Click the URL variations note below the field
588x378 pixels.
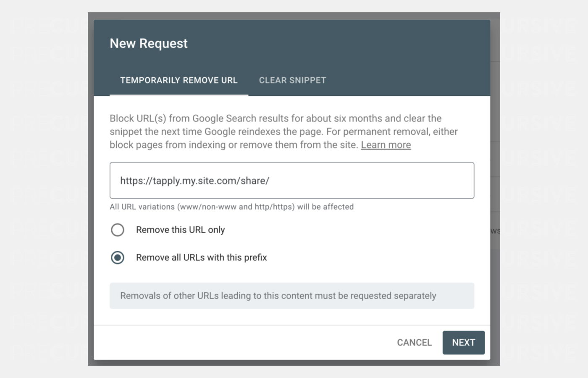point(231,207)
